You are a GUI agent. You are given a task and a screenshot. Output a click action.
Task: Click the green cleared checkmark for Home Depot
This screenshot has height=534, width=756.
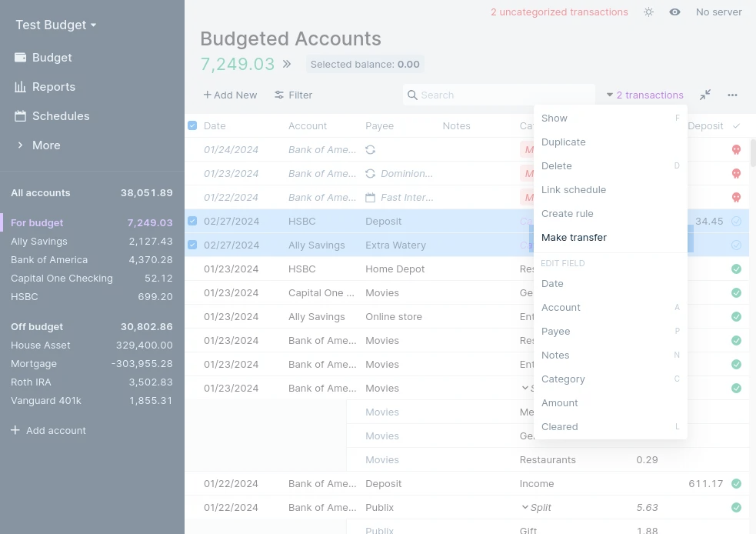736,269
